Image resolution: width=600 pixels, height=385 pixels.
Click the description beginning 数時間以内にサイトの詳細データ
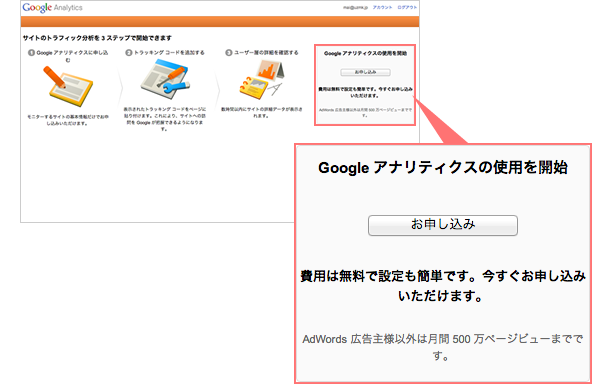pos(262,113)
